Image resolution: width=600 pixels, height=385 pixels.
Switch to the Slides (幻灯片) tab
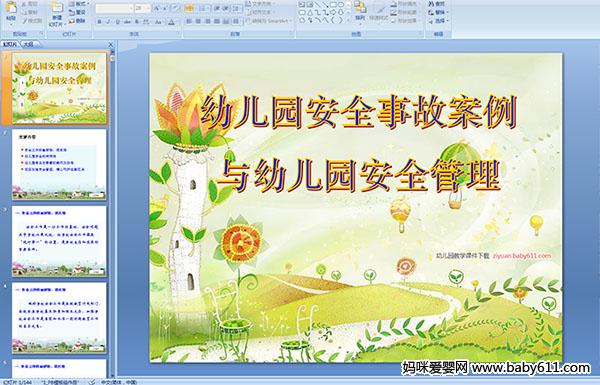tap(10, 44)
